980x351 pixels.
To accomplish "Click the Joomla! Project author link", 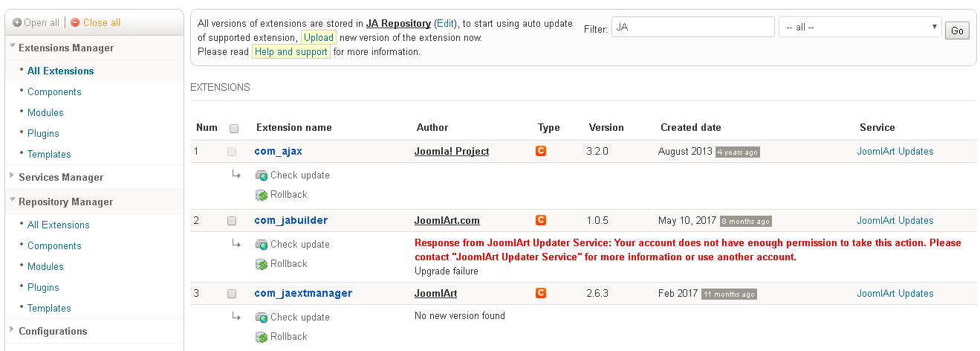I will pos(452,151).
